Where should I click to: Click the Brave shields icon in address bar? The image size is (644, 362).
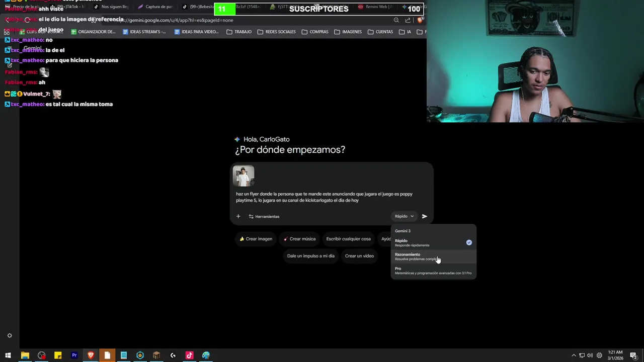[420, 20]
